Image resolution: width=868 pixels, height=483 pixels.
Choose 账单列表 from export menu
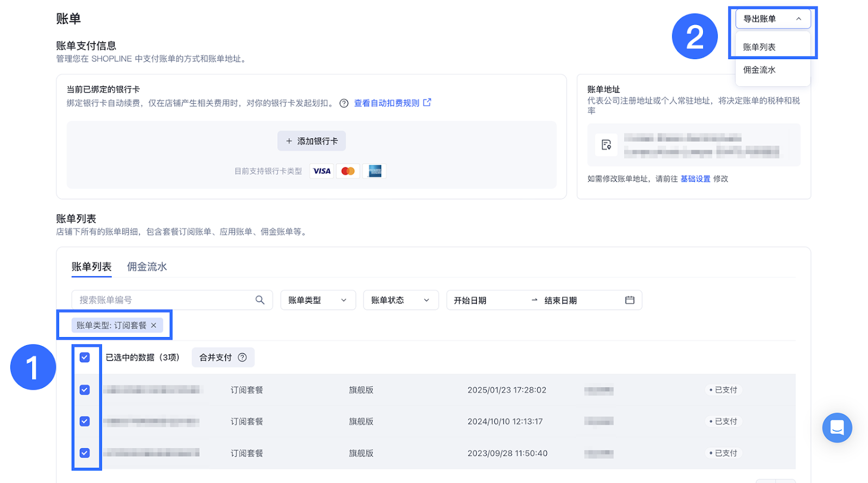point(759,47)
